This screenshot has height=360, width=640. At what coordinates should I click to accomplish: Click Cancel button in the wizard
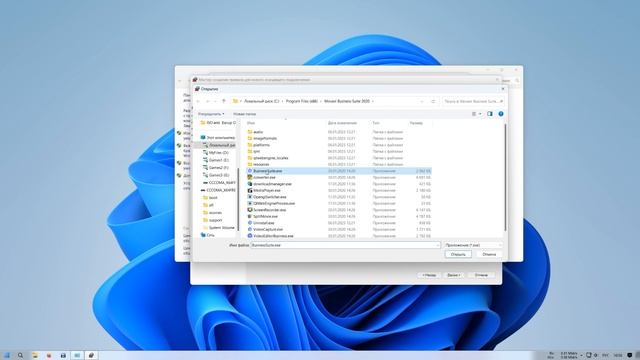pos(481,275)
